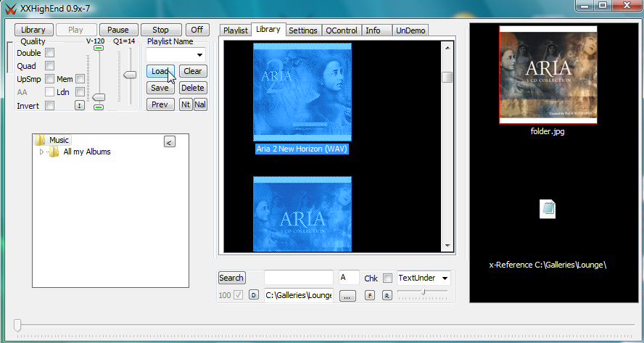This screenshot has width=644, height=343.
Task: Click the Save playlist button
Action: coord(160,88)
